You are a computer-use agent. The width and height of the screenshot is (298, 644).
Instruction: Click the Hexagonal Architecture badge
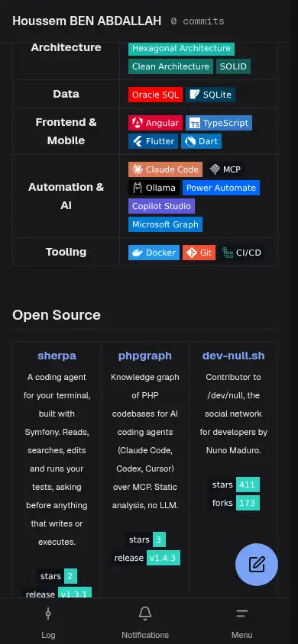(181, 48)
